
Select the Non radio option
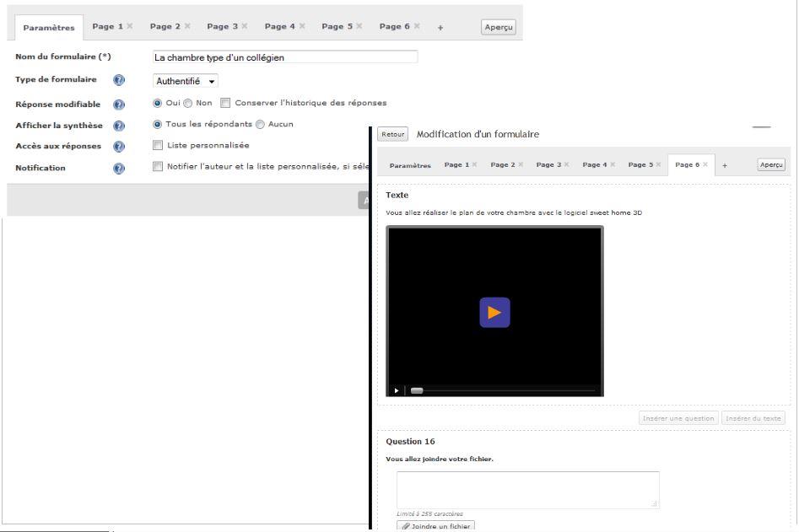(x=188, y=104)
